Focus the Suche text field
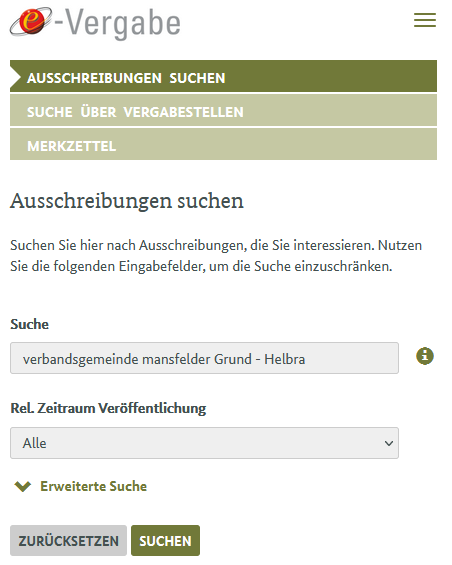Image resolution: width=452 pixels, height=565 pixels. [204, 358]
